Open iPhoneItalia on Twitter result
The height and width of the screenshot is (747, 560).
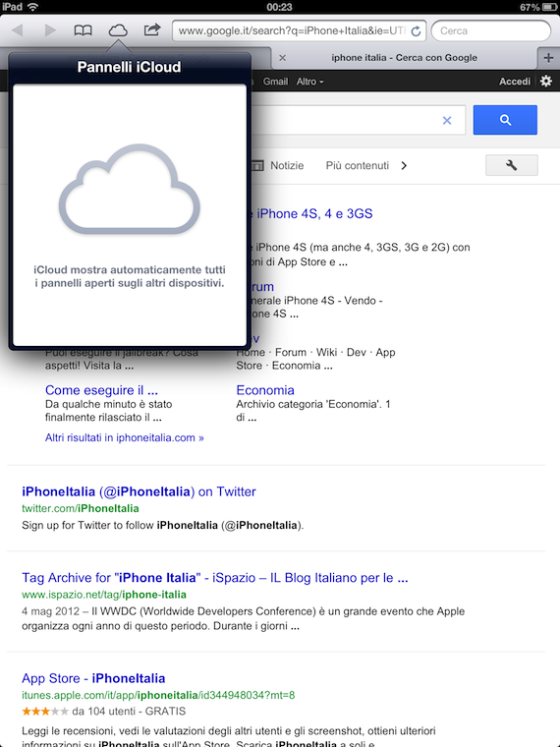(x=139, y=491)
